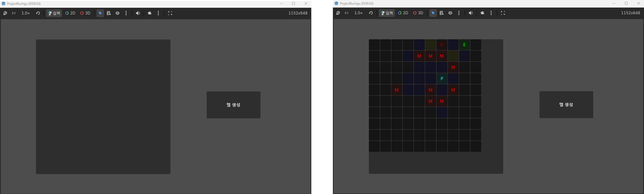Open selection options dots menu left window
The height and width of the screenshot is (194, 644).
(126, 13)
